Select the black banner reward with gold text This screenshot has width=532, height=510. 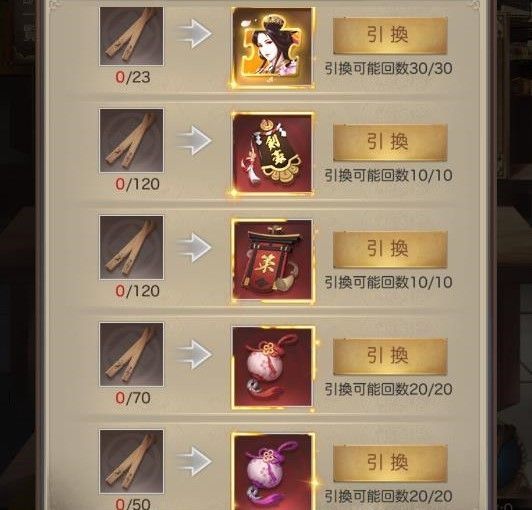click(x=273, y=153)
